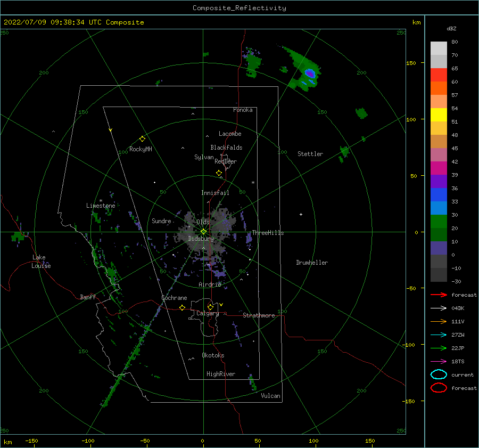Click the Stettler town label
Image resolution: width=479 pixels, height=448 pixels.
[310, 154]
